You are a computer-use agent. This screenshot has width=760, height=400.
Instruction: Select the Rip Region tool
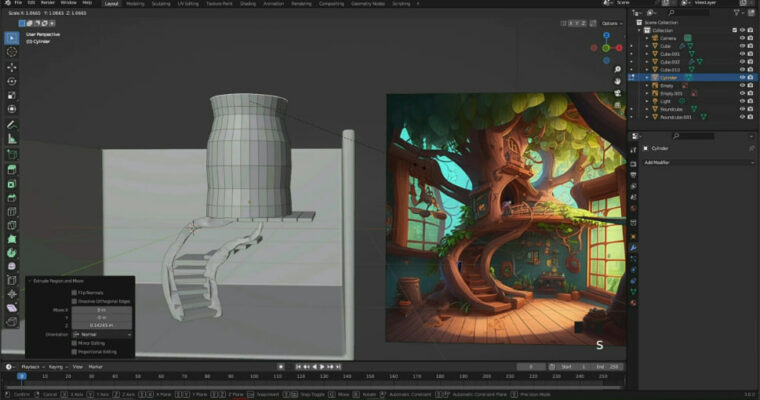(x=12, y=322)
